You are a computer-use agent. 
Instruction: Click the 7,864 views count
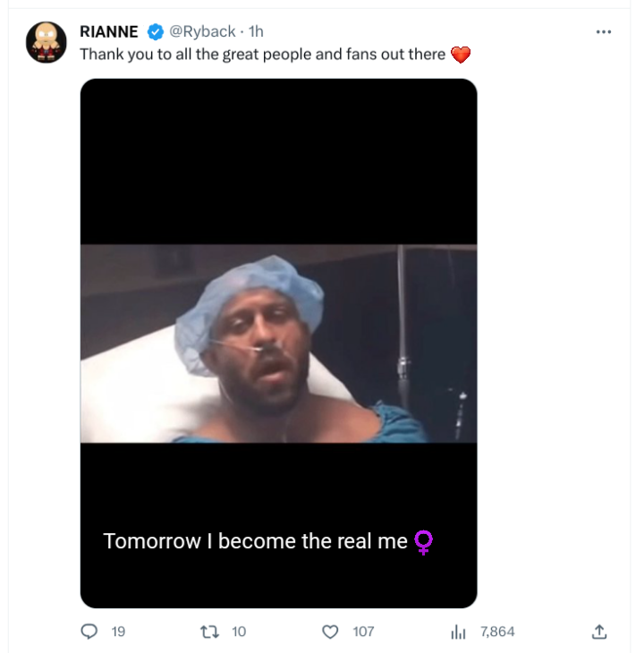point(497,632)
